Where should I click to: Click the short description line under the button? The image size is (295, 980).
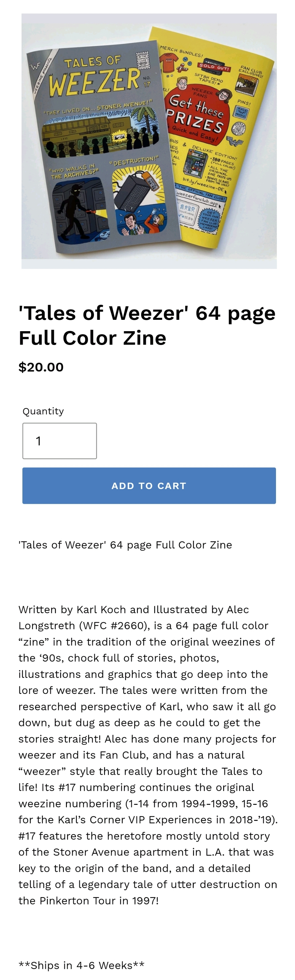(125, 545)
